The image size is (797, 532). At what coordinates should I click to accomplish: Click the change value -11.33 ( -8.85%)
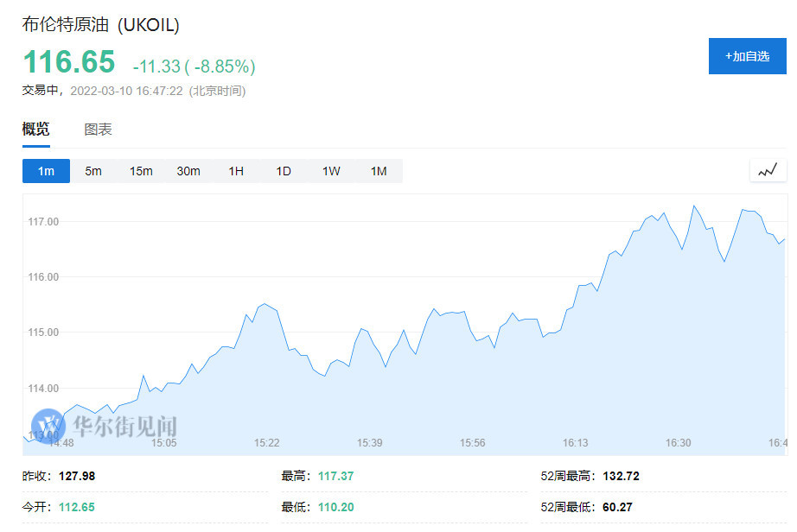194,66
